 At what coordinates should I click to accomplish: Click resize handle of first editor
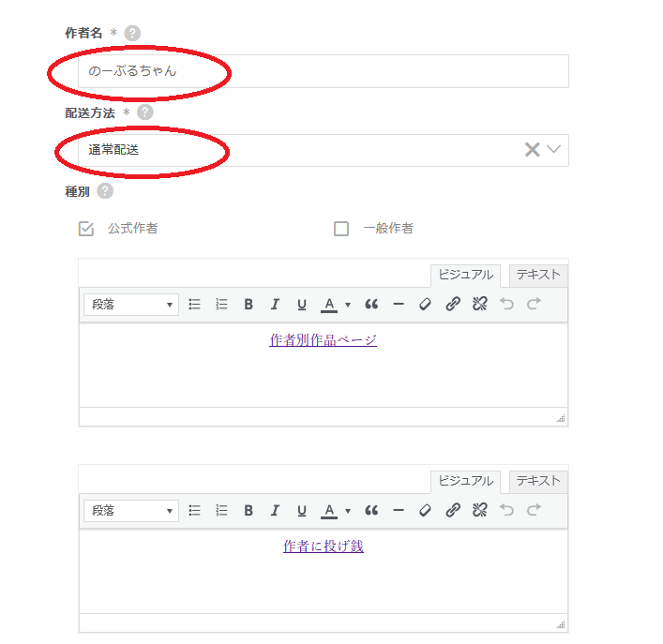pyautogui.click(x=561, y=419)
